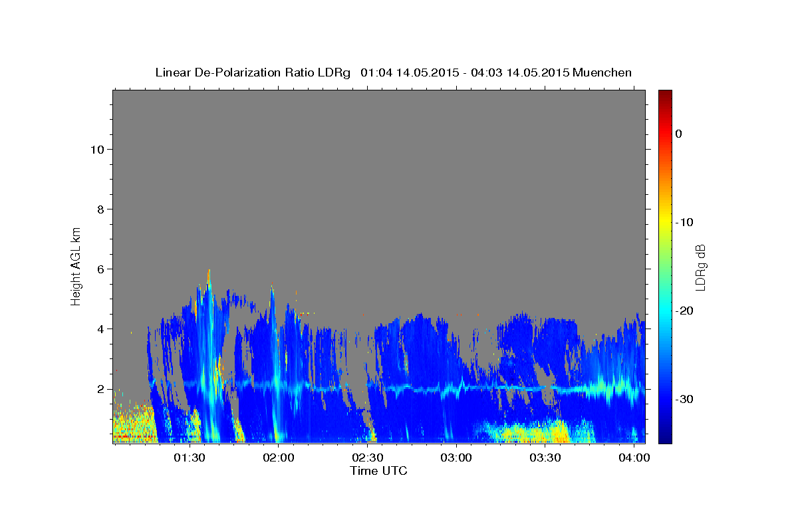
Task: Click the 03:00 time tick label
Action: (456, 458)
